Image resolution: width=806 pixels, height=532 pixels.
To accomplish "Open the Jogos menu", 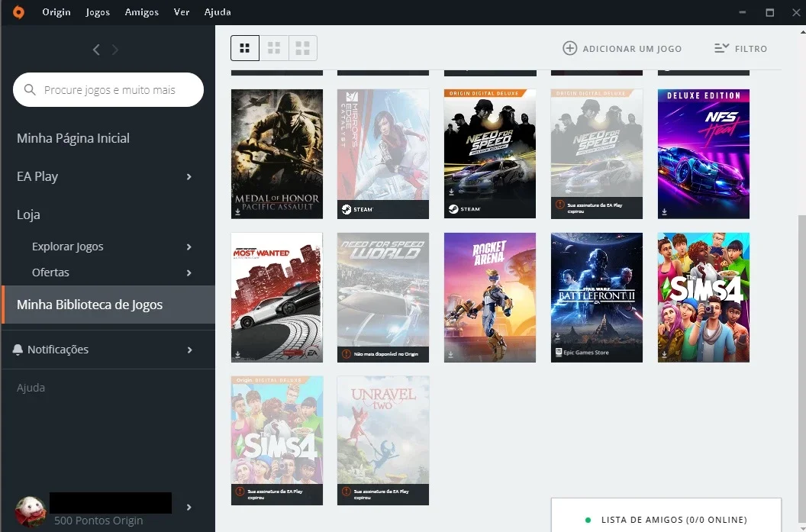I will click(98, 11).
